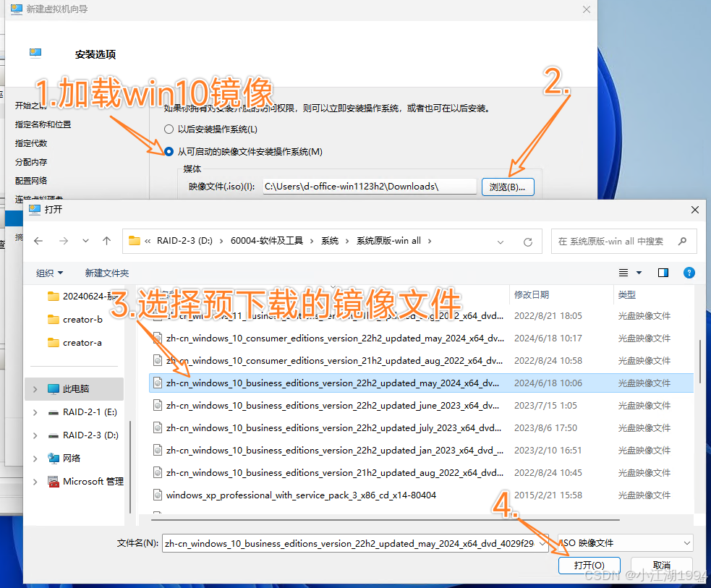This screenshot has height=588, width=711.
Task: Select business editions 22h2 jan_2023 ISO
Action: [x=421, y=450]
